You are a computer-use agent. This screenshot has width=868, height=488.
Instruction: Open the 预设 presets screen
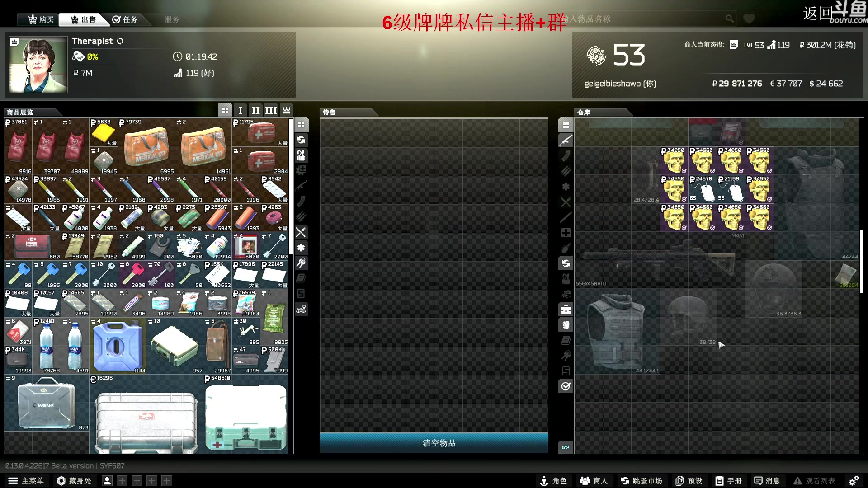point(689,481)
